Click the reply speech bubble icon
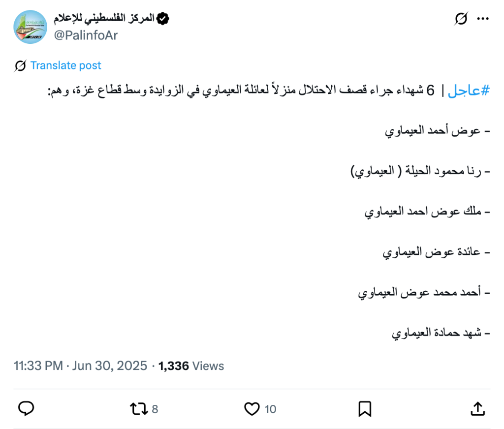The height and width of the screenshot is (429, 504). 26,408
